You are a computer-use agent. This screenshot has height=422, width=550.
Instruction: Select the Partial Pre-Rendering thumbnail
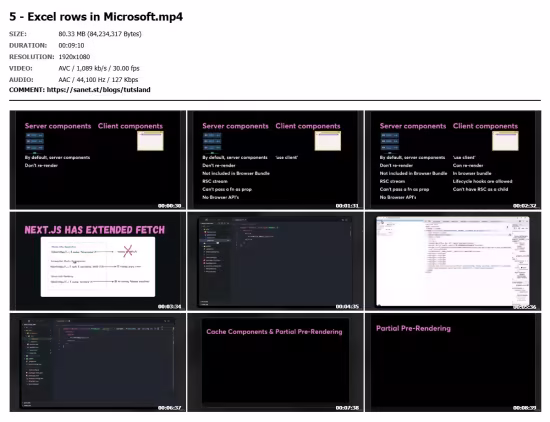click(453, 362)
